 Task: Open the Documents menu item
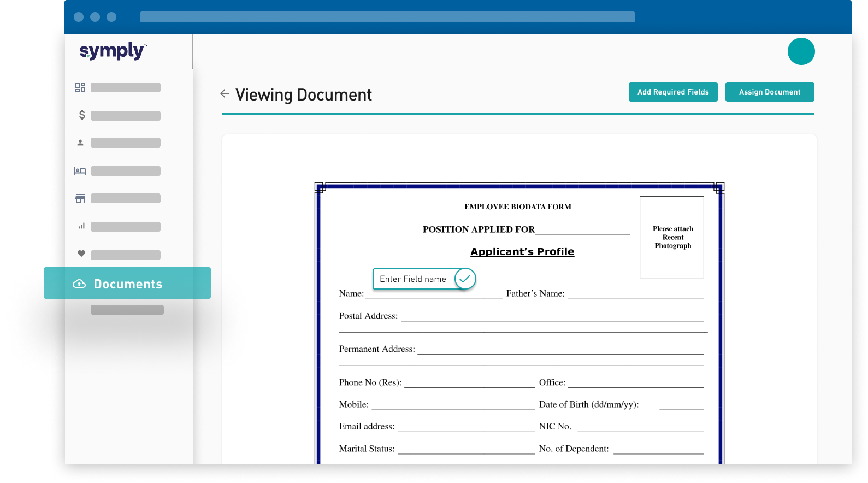click(x=127, y=283)
